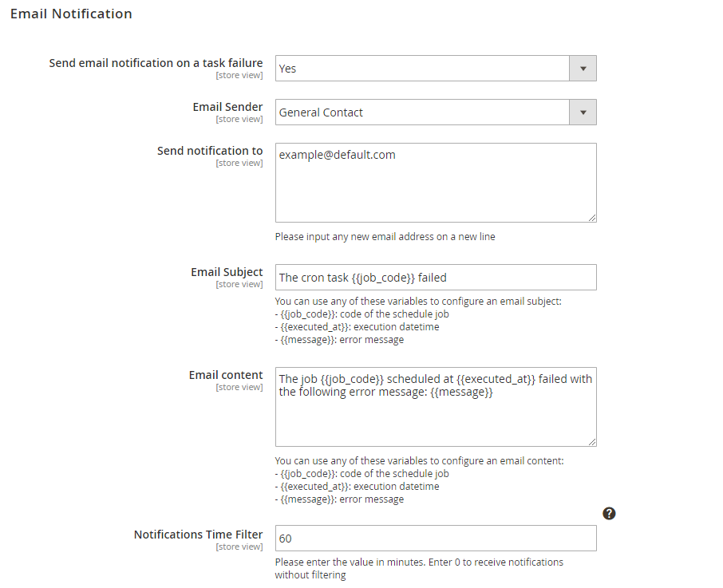Click the 'Send notification to' field label
Image resolution: width=723 pixels, height=588 pixels.
210,151
